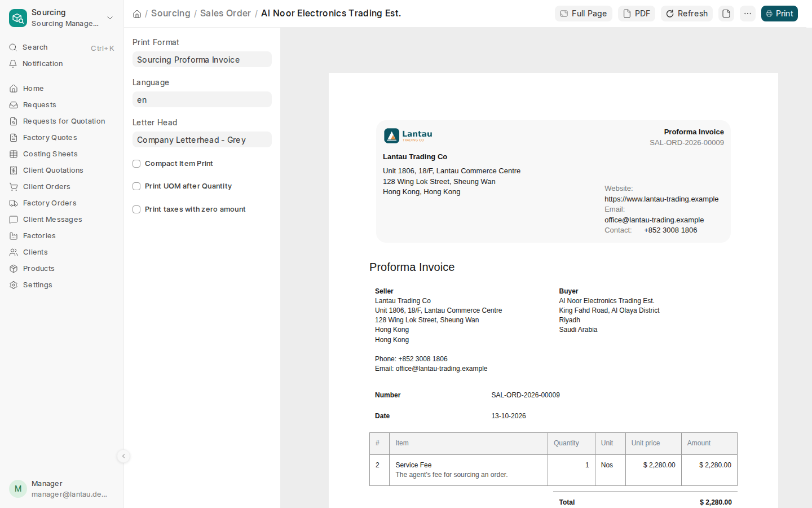Tick Print UOM after Quantity checkbox
The width and height of the screenshot is (812, 508).
point(136,186)
